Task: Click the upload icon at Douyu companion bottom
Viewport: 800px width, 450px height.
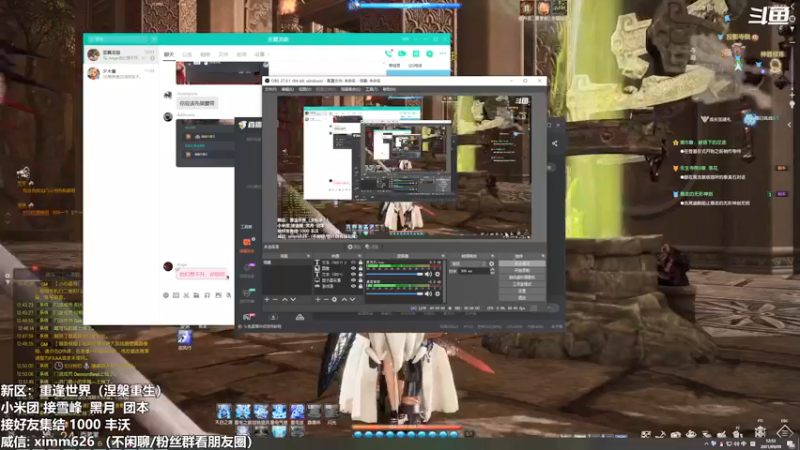Action: coord(273,317)
